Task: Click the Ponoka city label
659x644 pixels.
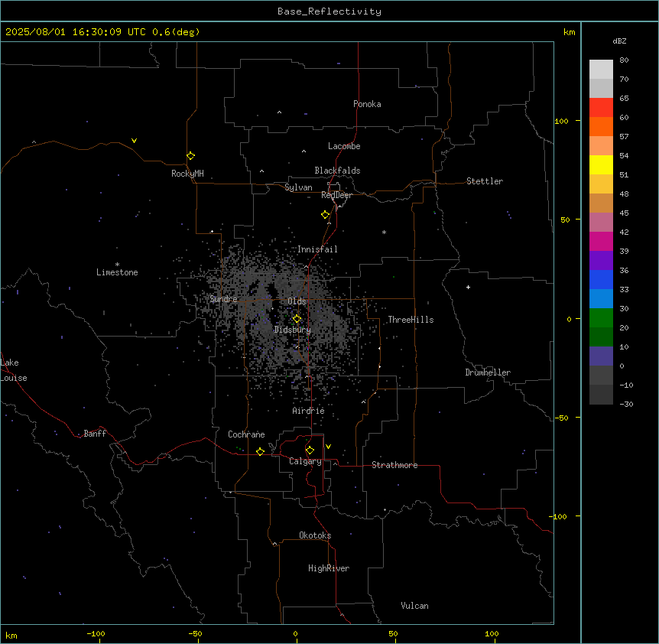Action: (367, 104)
